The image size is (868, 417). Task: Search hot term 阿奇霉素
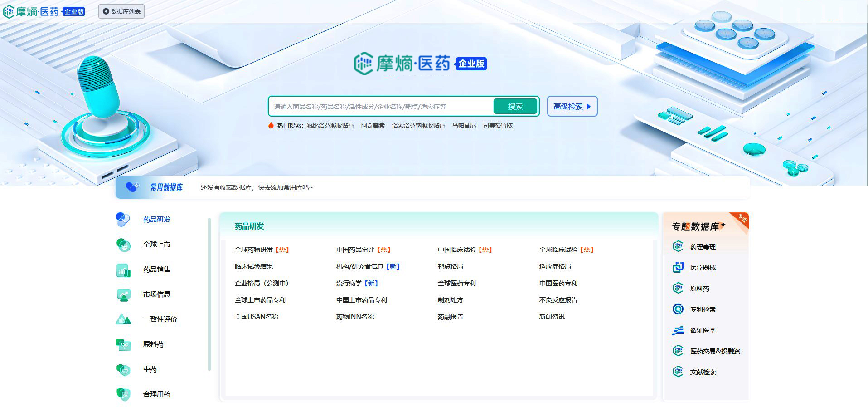coord(373,125)
